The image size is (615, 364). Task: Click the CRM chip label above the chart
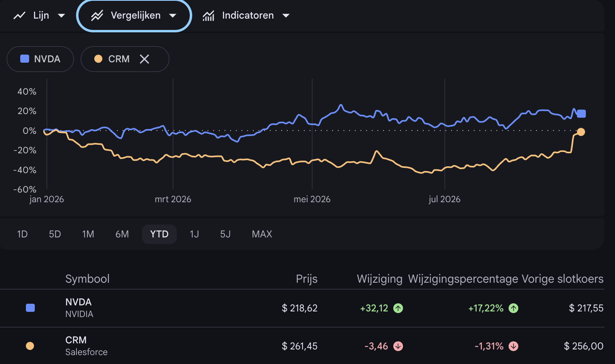click(x=119, y=59)
